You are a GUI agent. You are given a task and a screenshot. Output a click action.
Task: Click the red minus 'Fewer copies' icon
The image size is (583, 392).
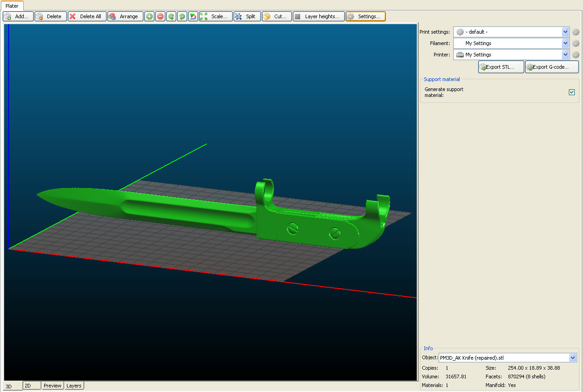pos(160,16)
